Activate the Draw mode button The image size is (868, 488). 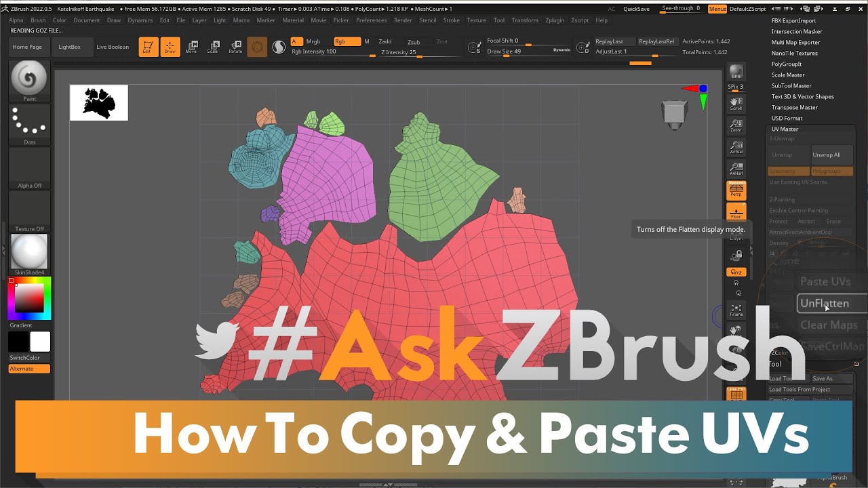coord(170,47)
